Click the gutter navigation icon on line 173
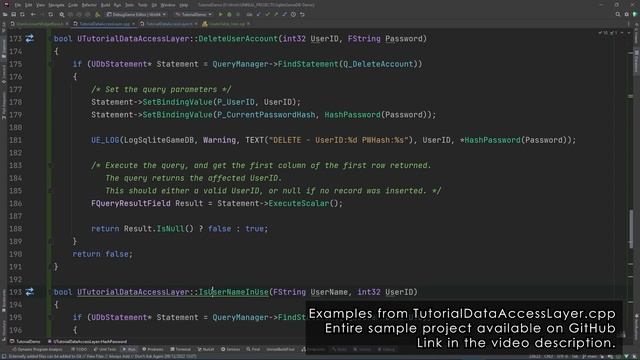Image resolution: width=640 pixels, height=360 pixels. [29, 39]
